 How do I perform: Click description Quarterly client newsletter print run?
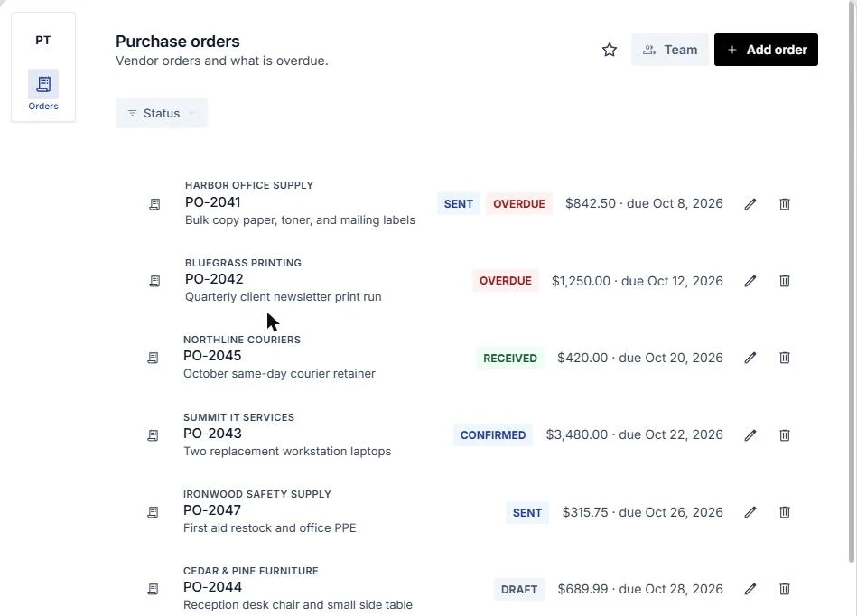[284, 297]
